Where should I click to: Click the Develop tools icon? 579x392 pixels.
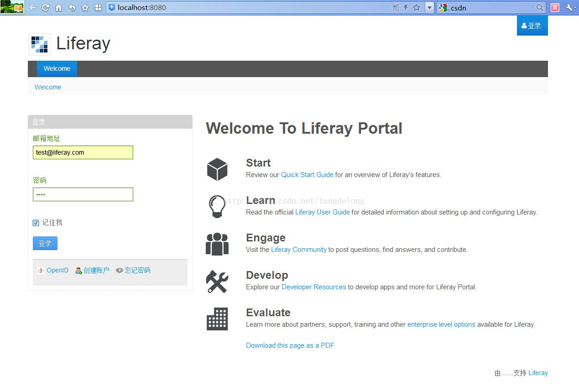click(x=217, y=282)
